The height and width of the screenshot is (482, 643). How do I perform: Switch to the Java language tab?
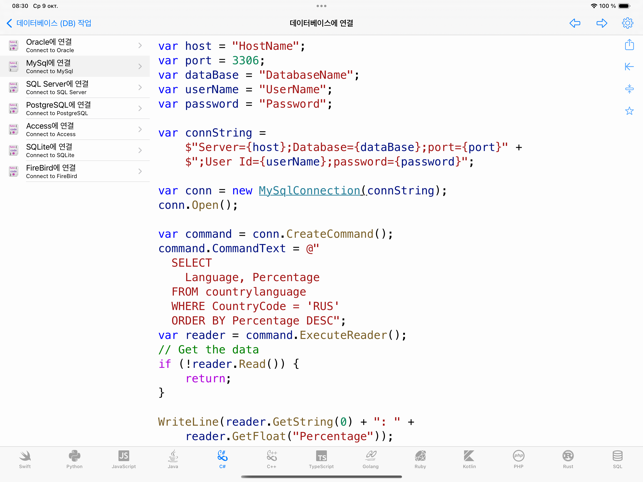point(173,459)
